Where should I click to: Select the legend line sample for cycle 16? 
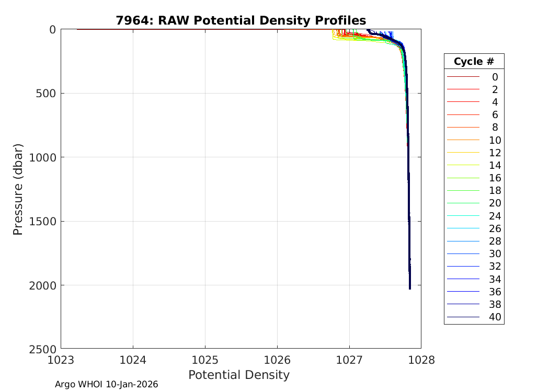463,178
